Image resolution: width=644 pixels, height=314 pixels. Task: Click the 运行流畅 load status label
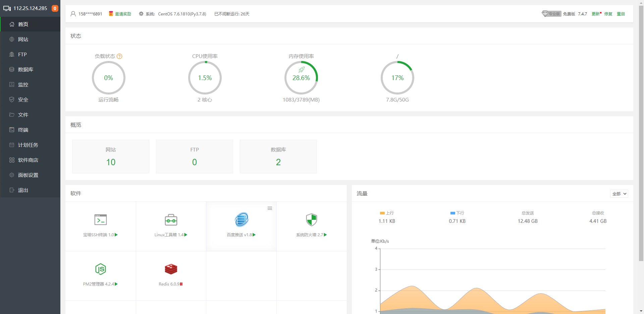click(109, 100)
